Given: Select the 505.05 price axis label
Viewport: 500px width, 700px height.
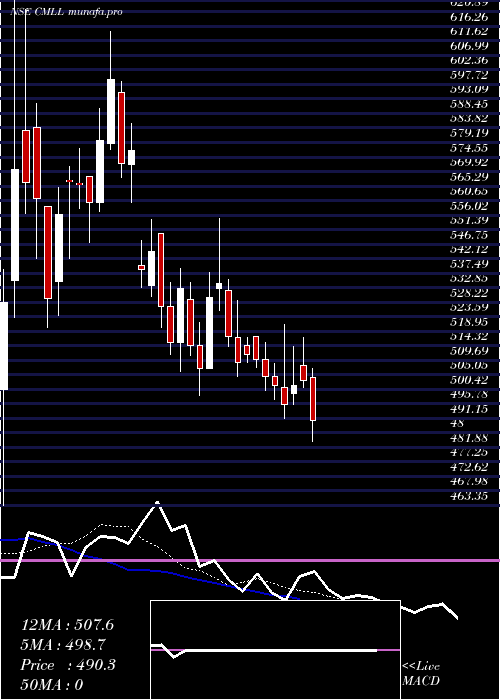Looking at the screenshot, I should pos(469,366).
